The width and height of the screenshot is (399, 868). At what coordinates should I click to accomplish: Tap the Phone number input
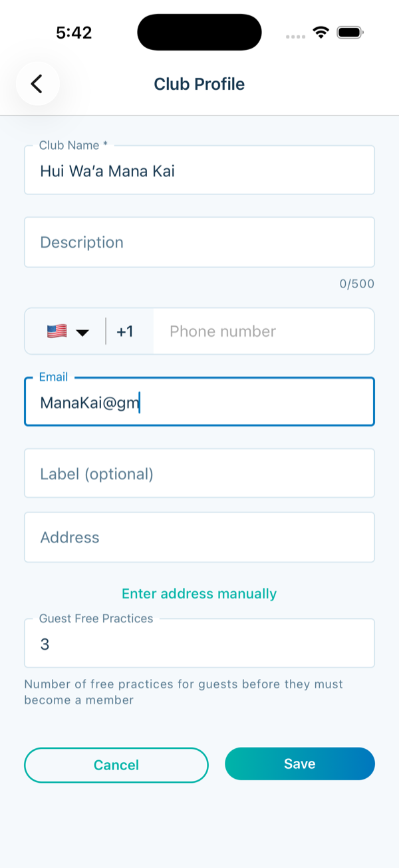tap(263, 331)
